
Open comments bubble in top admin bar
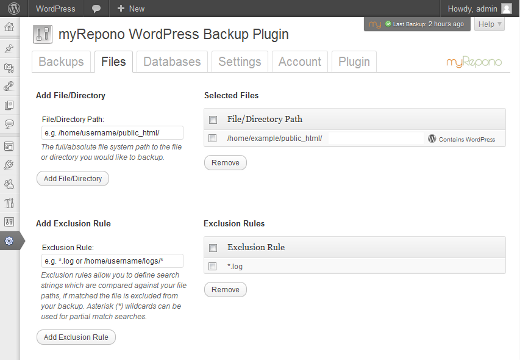(x=96, y=9)
